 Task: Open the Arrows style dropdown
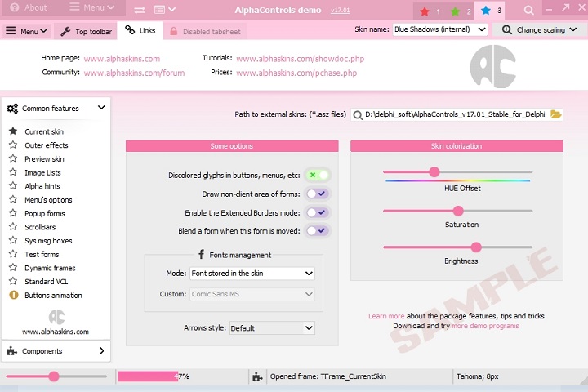click(x=272, y=328)
